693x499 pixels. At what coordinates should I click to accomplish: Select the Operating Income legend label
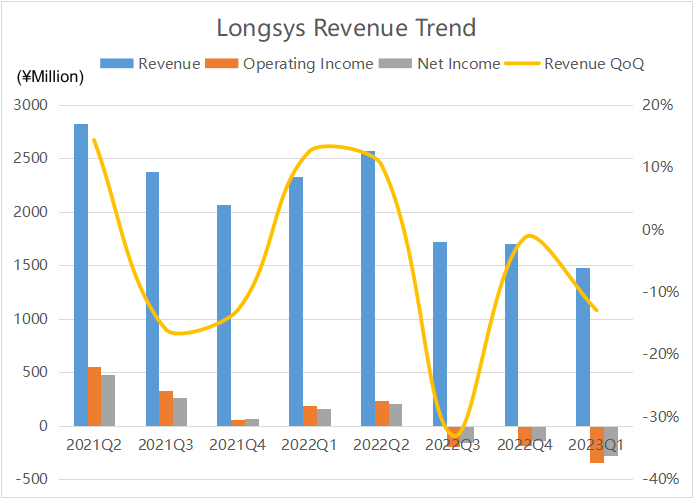(308, 64)
